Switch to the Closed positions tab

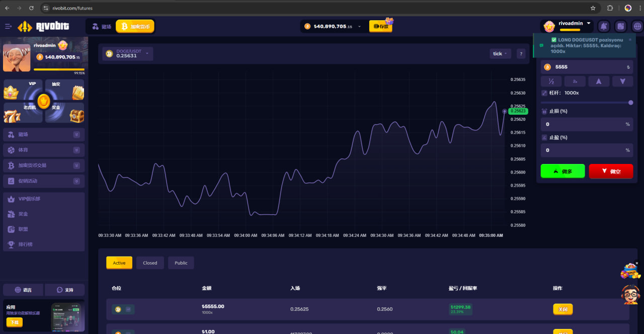(150, 263)
